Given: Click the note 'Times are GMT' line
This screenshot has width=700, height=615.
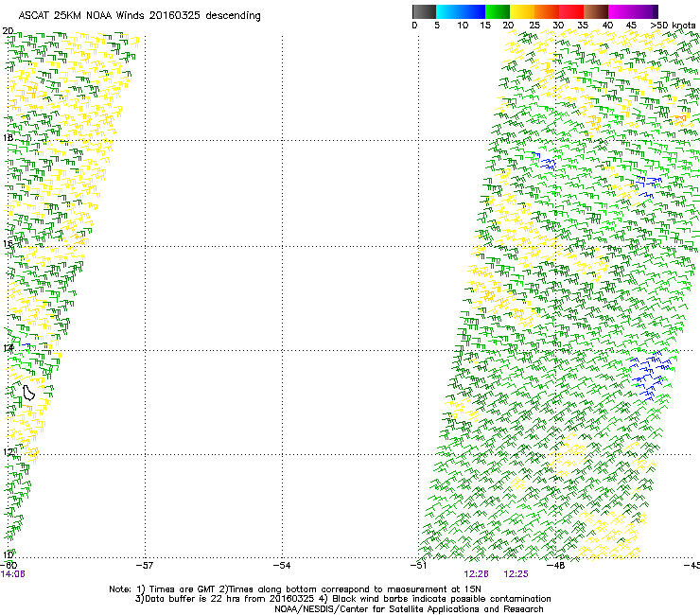Looking at the screenshot, I should click(295, 589).
